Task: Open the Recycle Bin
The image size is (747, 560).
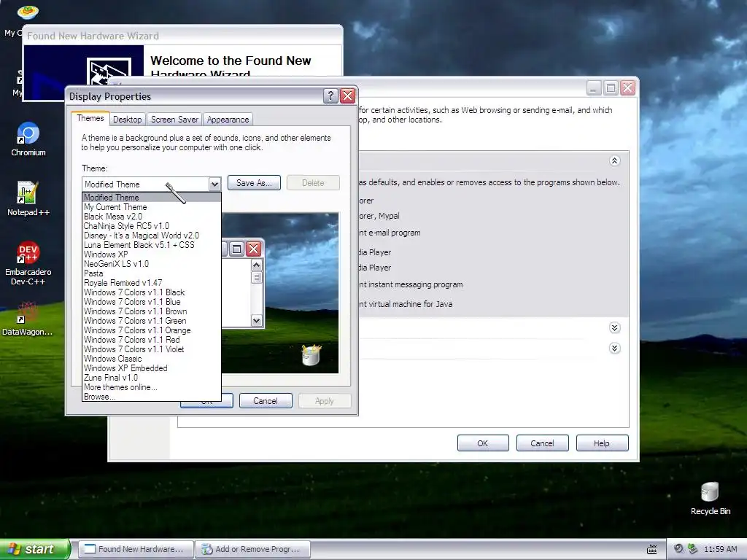Action: 710,498
